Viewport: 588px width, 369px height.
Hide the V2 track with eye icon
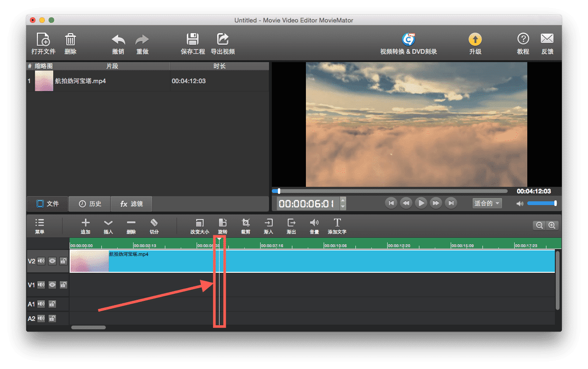52,261
